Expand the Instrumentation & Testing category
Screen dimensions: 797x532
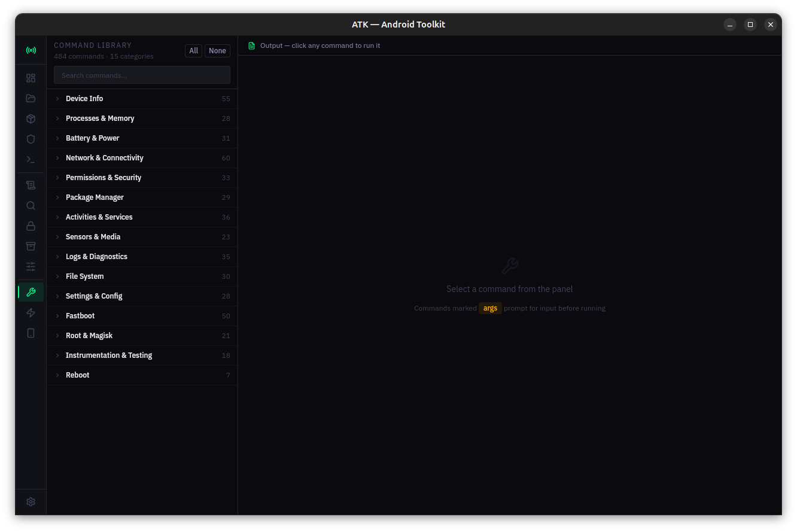142,355
